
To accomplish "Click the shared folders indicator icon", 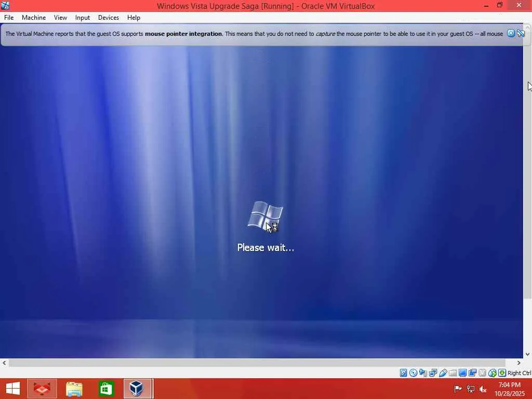I will click(x=453, y=373).
